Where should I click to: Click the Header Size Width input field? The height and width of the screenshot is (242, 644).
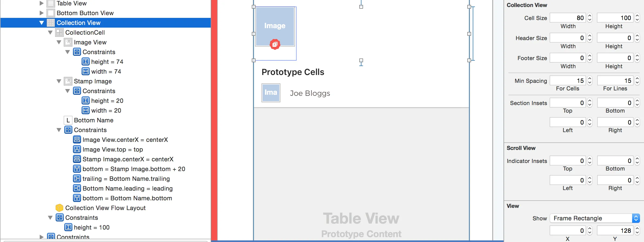click(x=568, y=38)
